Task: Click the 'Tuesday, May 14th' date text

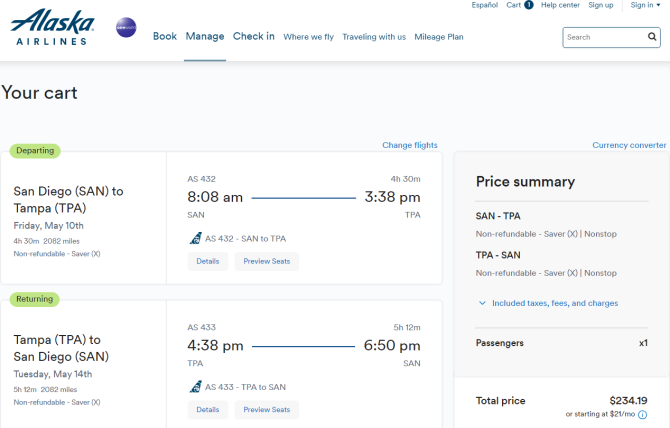Action: pyautogui.click(x=53, y=374)
